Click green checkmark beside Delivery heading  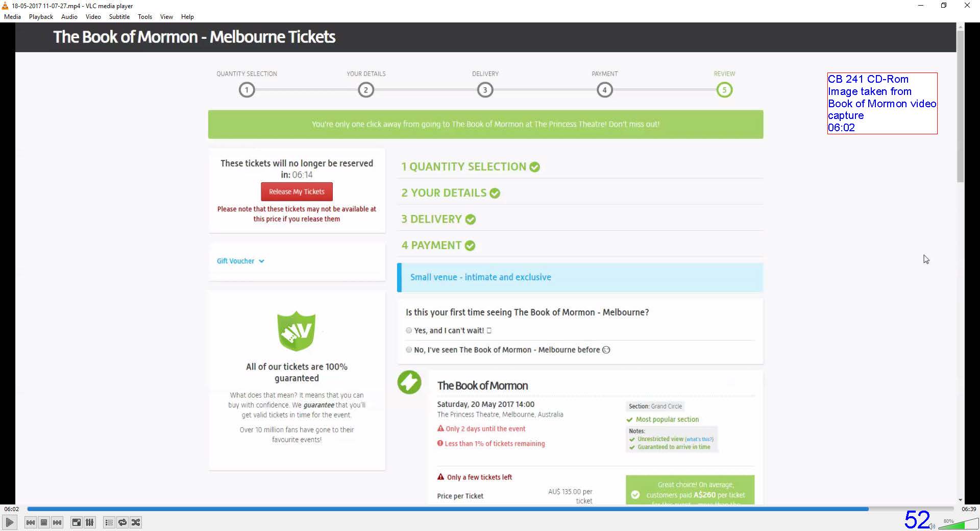click(470, 220)
